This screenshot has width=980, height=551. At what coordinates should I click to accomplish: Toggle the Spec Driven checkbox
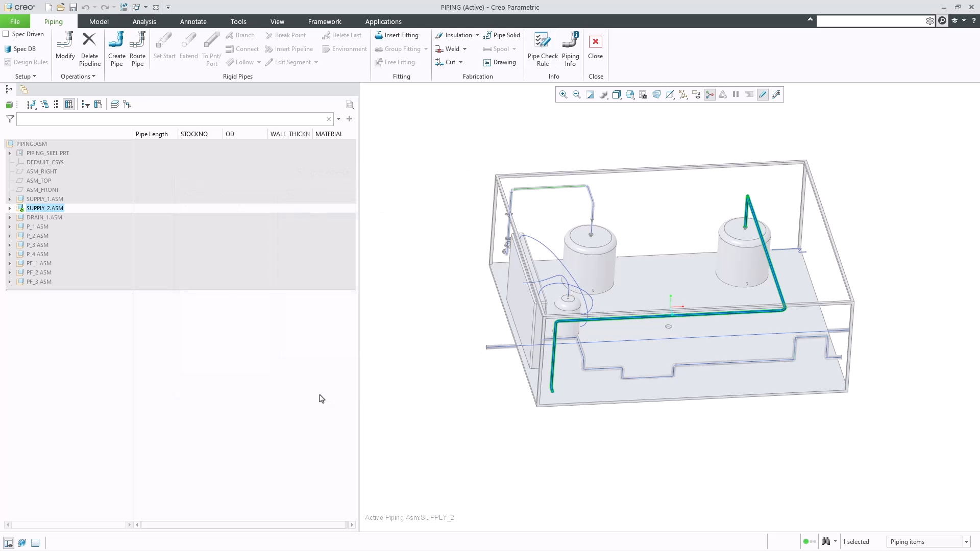6,34
